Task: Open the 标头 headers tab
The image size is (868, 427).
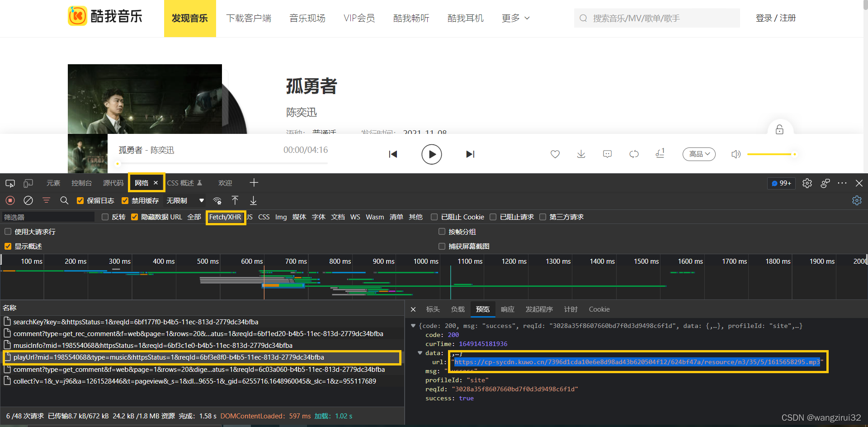Action: (433, 309)
